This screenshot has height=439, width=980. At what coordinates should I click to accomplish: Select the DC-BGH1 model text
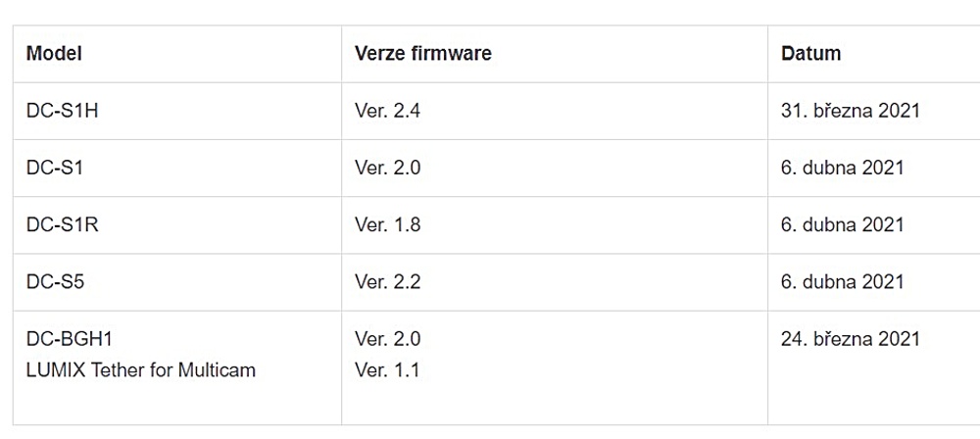click(x=70, y=339)
